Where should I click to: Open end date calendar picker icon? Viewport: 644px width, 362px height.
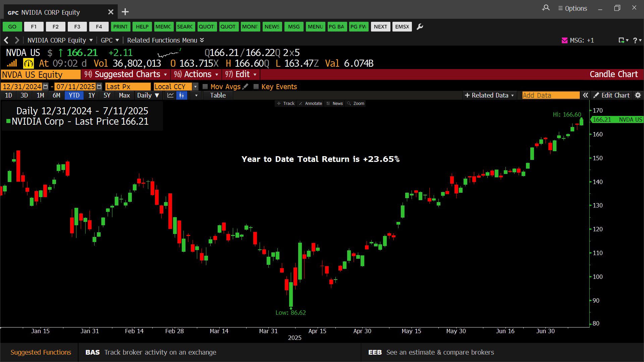[x=99, y=86]
